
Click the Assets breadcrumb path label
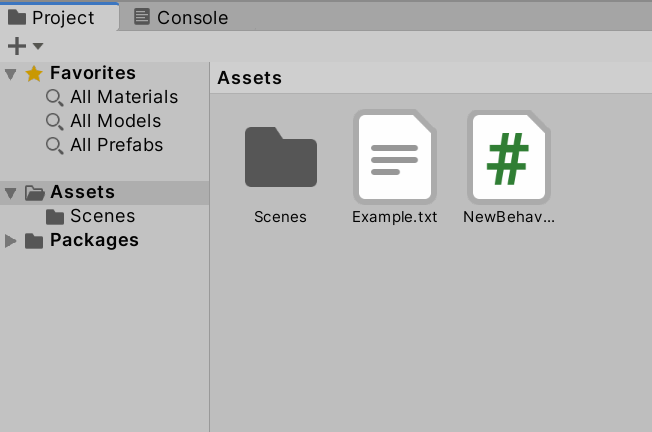tap(249, 78)
